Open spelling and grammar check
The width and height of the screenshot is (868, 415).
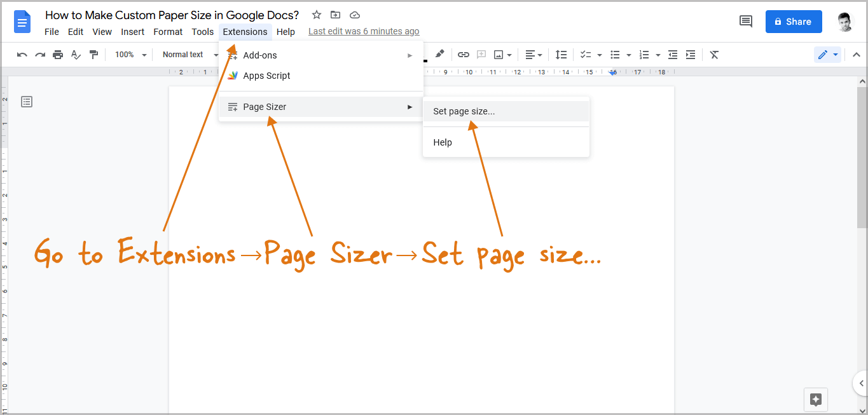(76, 55)
